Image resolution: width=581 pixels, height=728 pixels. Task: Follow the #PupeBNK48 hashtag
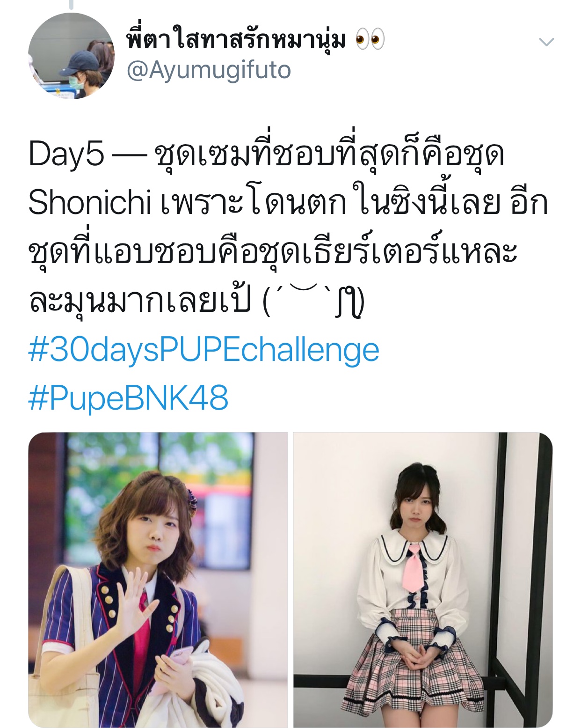[129, 398]
